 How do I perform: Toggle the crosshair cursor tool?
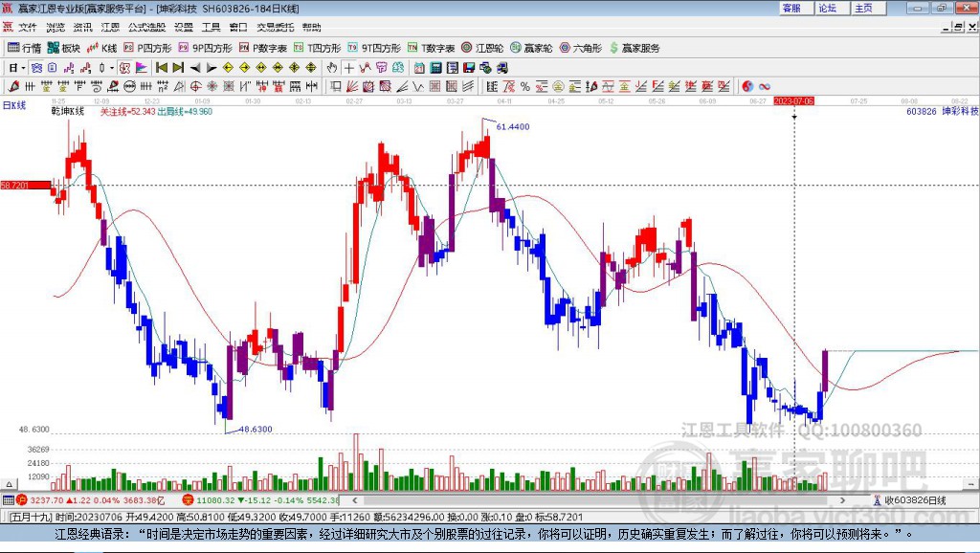click(x=348, y=68)
